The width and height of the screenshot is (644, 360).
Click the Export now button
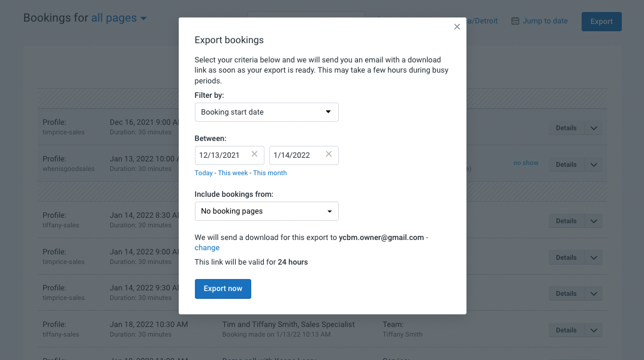click(x=222, y=289)
